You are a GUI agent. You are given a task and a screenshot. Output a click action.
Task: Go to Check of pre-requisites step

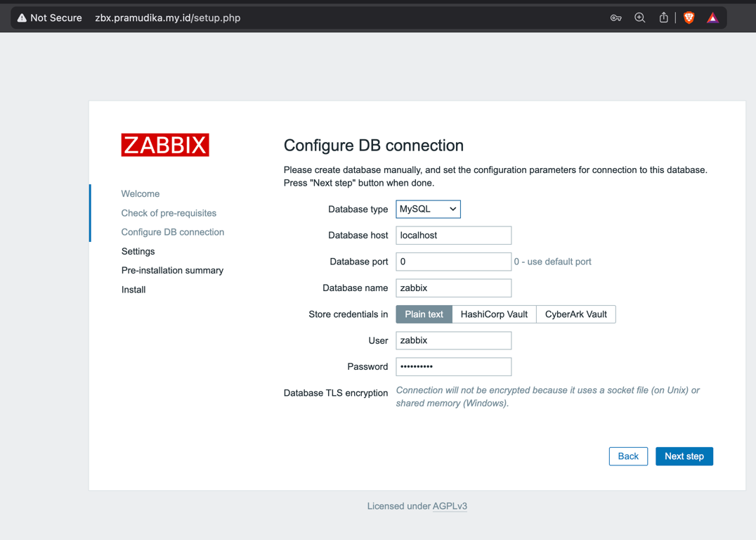[169, 213]
